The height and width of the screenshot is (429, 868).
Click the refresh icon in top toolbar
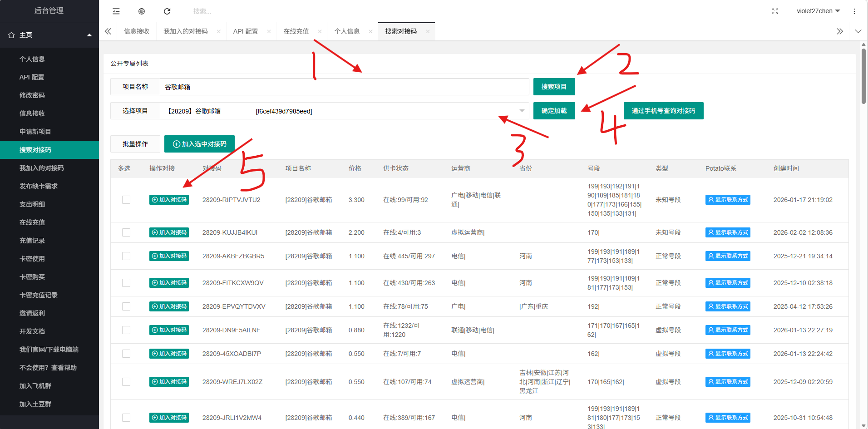167,11
